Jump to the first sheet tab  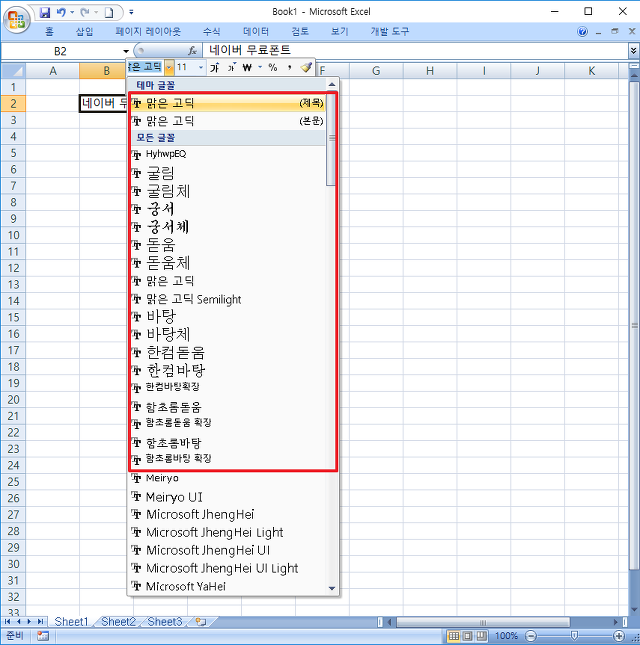tap(7, 621)
